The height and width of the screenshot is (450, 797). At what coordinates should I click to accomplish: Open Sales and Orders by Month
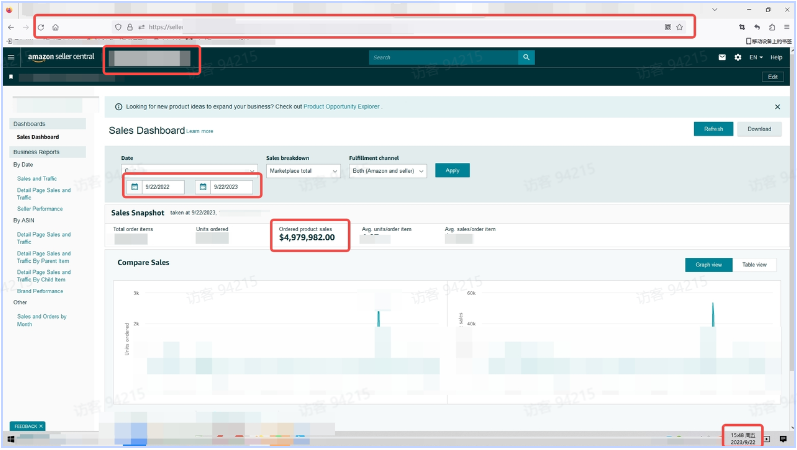(x=42, y=319)
